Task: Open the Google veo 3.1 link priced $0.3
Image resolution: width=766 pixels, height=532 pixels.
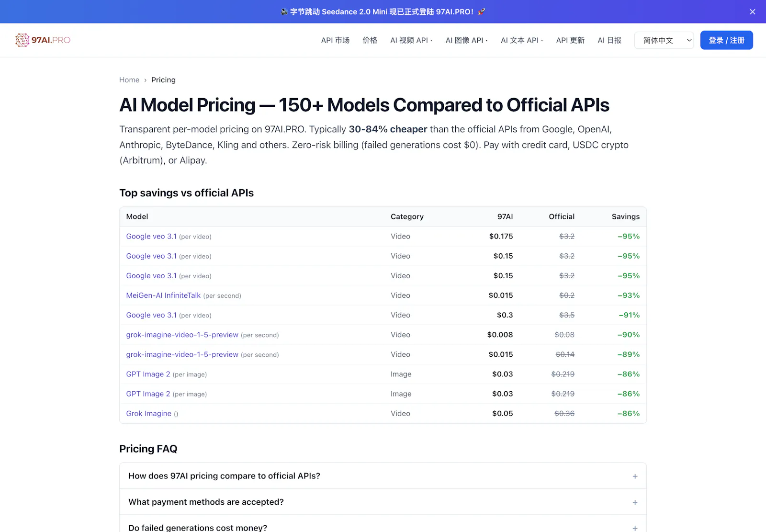Action: point(151,315)
